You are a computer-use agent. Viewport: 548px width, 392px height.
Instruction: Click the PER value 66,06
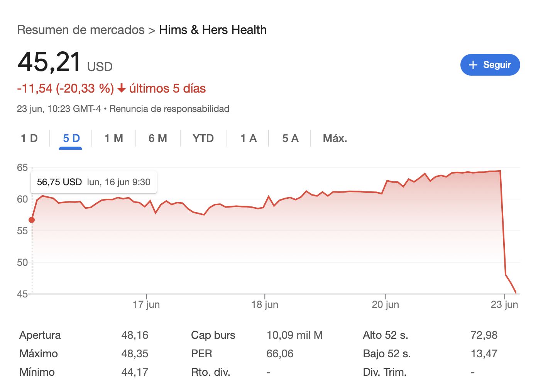click(x=280, y=353)
